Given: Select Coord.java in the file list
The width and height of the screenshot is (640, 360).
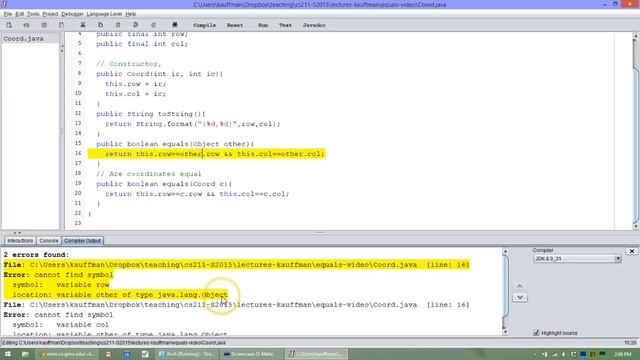Looking at the screenshot, I should [x=23, y=38].
